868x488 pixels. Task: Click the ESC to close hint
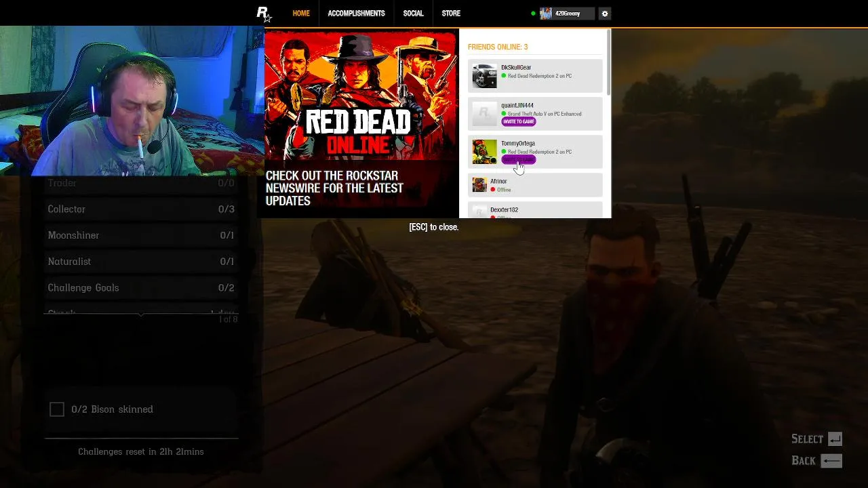[434, 227]
